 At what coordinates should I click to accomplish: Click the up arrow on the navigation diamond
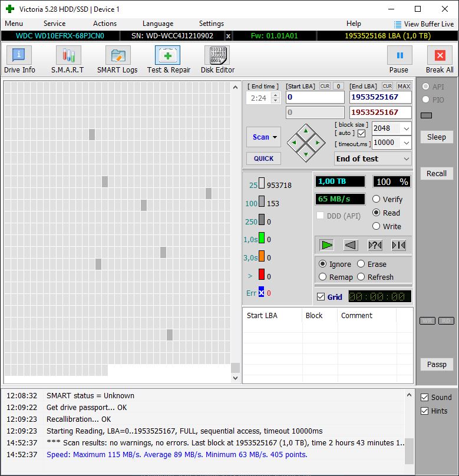(306, 131)
